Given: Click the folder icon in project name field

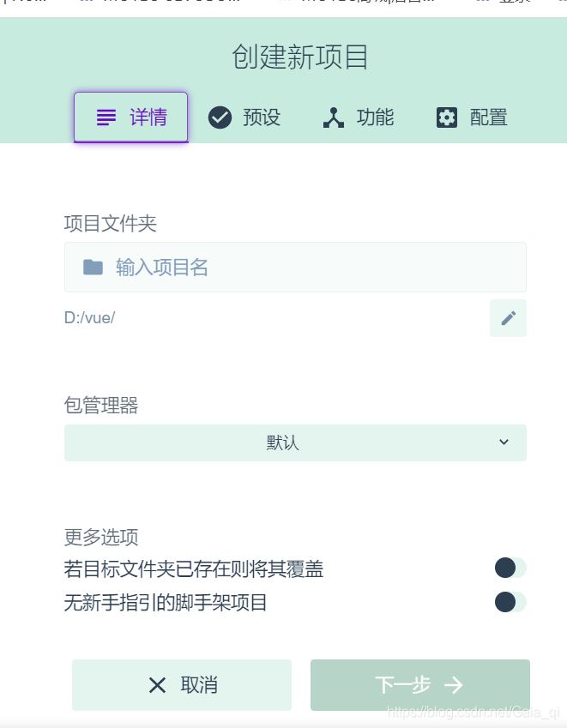Looking at the screenshot, I should coord(93,268).
